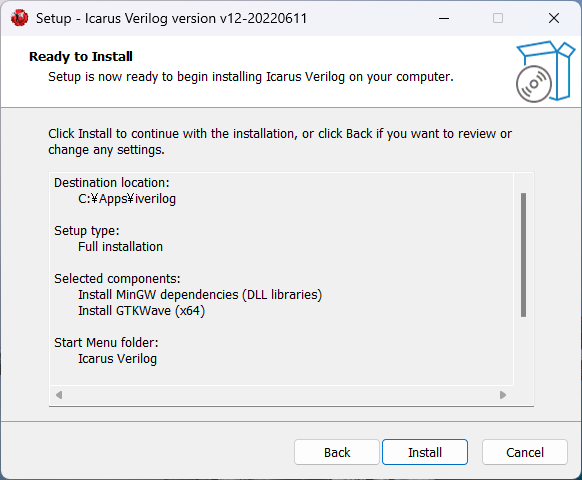
Task: Go Back to the previous setup page
Action: pyautogui.click(x=337, y=452)
